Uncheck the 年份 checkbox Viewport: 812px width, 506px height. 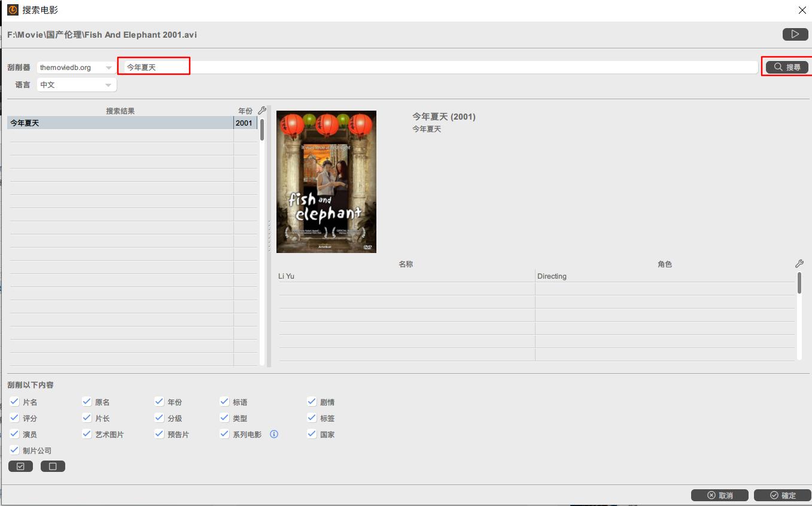159,401
